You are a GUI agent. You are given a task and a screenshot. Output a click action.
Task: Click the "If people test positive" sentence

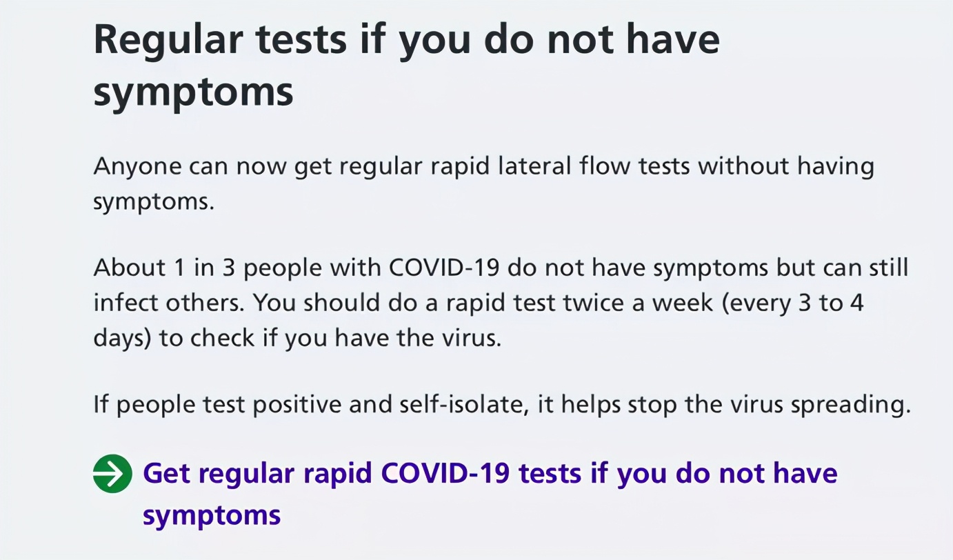(x=501, y=405)
